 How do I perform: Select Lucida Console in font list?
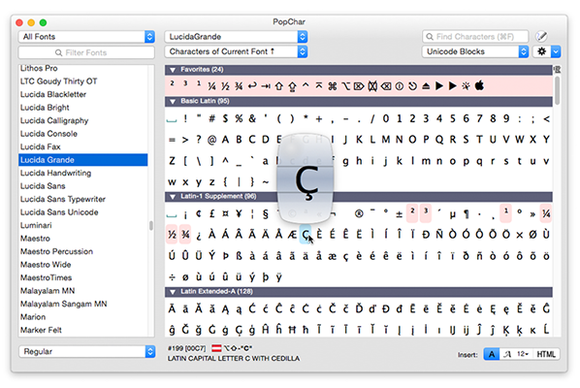(83, 134)
